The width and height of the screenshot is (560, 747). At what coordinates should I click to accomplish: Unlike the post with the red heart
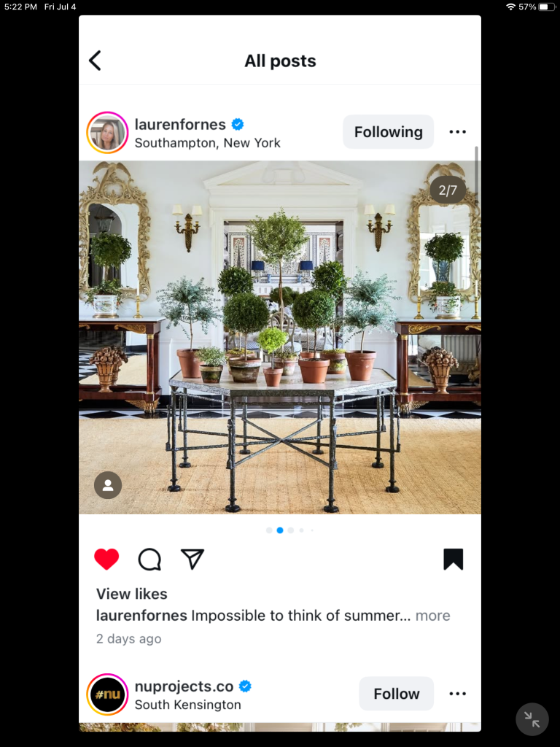(x=106, y=560)
